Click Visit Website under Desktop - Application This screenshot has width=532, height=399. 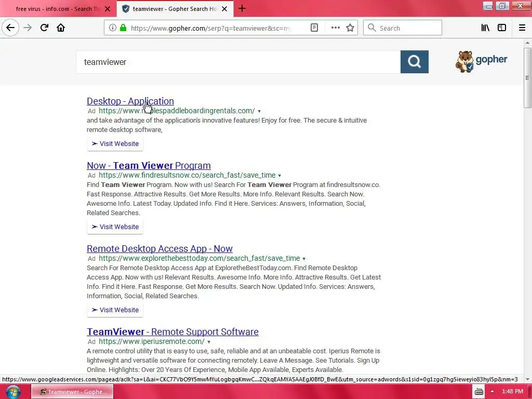coord(115,144)
